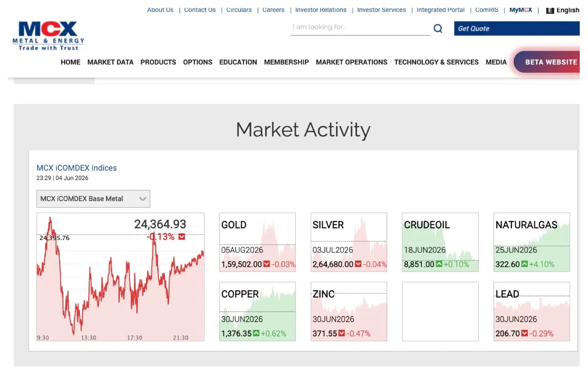The image size is (588, 390).
Task: Click the ComRIS link
Action: pos(487,10)
